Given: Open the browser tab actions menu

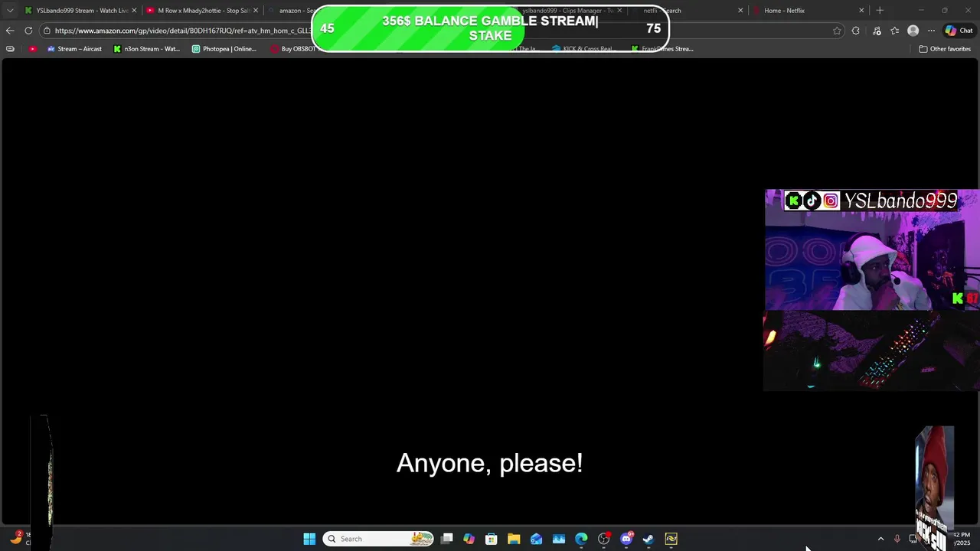Looking at the screenshot, I should point(9,11).
